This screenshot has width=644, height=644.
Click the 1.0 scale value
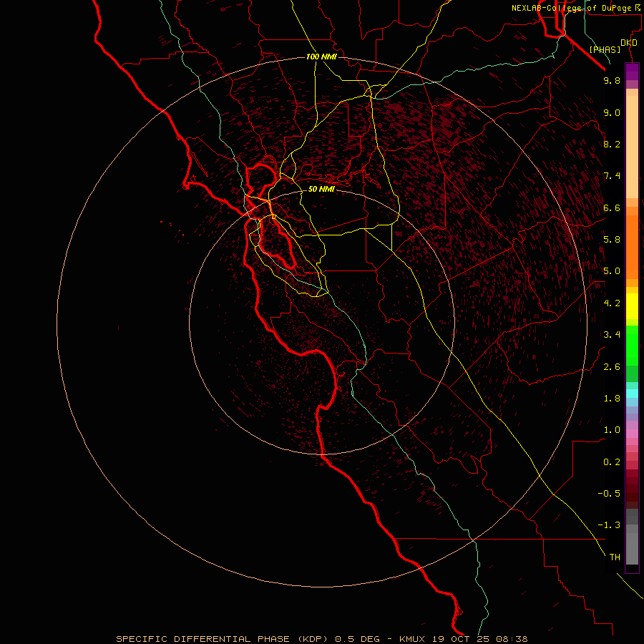[612, 430]
